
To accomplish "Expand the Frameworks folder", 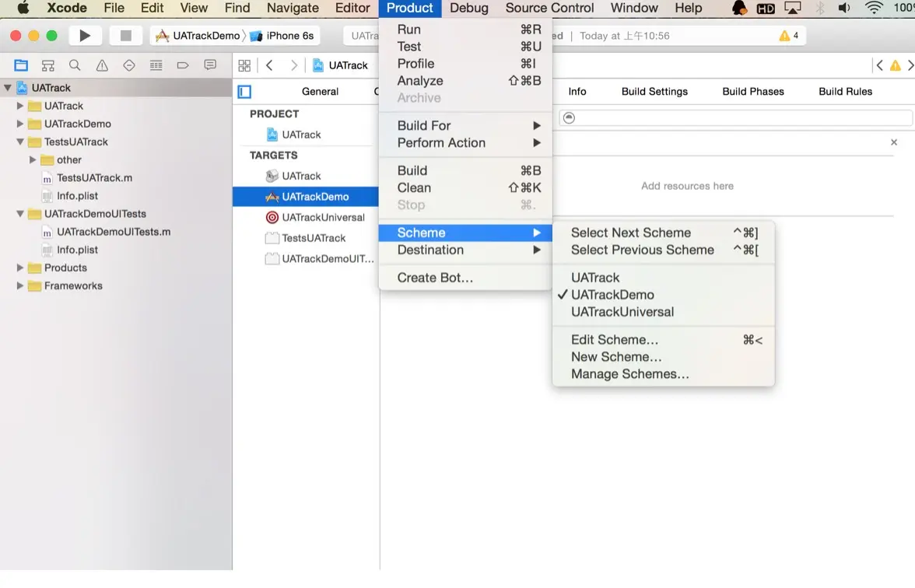I will [x=20, y=286].
